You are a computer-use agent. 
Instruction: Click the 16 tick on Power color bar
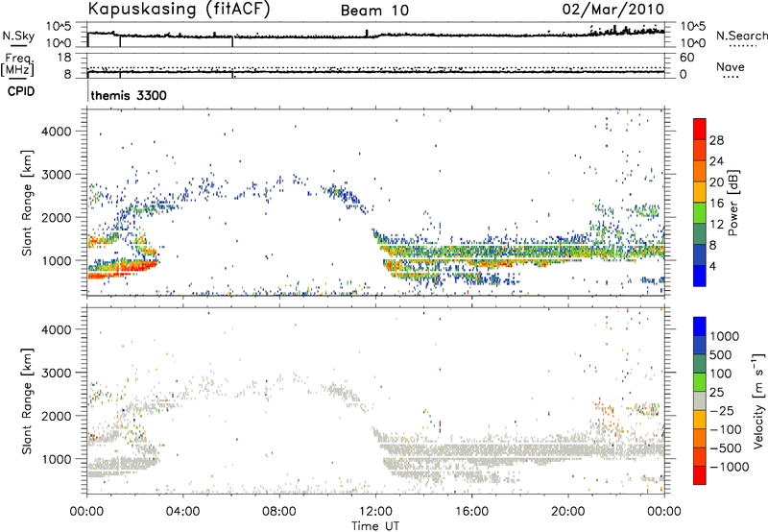[x=716, y=204]
